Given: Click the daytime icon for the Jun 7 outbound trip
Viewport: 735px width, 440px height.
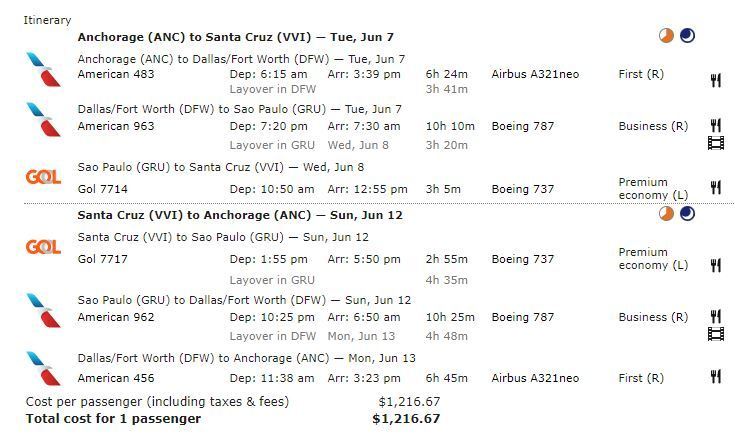Looking at the screenshot, I should click(666, 36).
